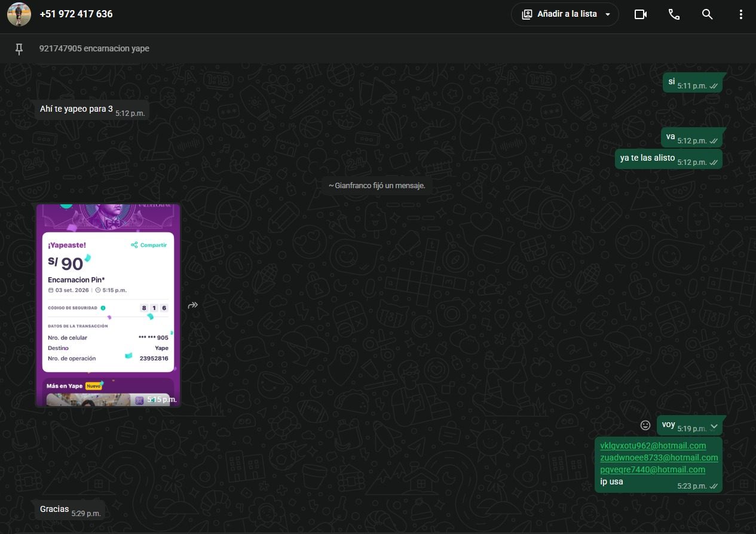Start a video call with the contact
Image resolution: width=756 pixels, height=534 pixels.
click(x=641, y=14)
